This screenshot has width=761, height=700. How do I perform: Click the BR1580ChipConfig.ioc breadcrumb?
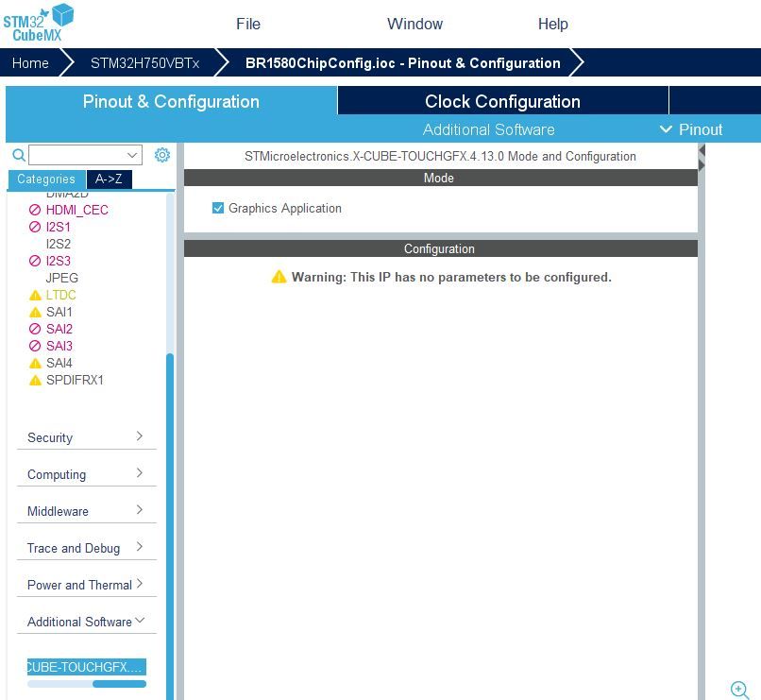point(403,63)
